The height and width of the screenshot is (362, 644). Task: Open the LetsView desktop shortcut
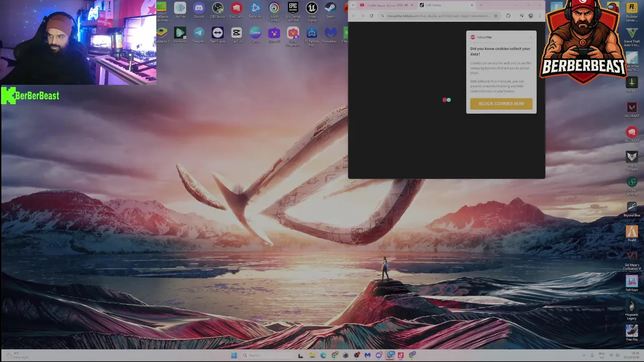click(x=180, y=10)
